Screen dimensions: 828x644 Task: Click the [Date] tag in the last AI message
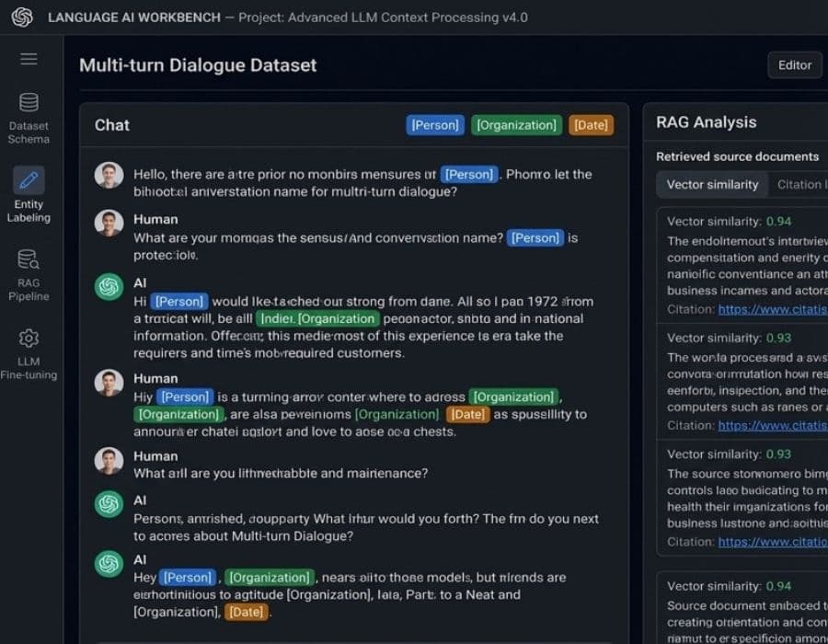(247, 612)
